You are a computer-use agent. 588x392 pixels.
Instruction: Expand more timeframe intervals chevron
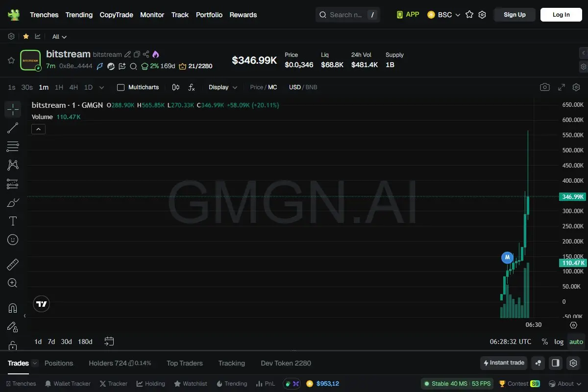click(x=101, y=87)
